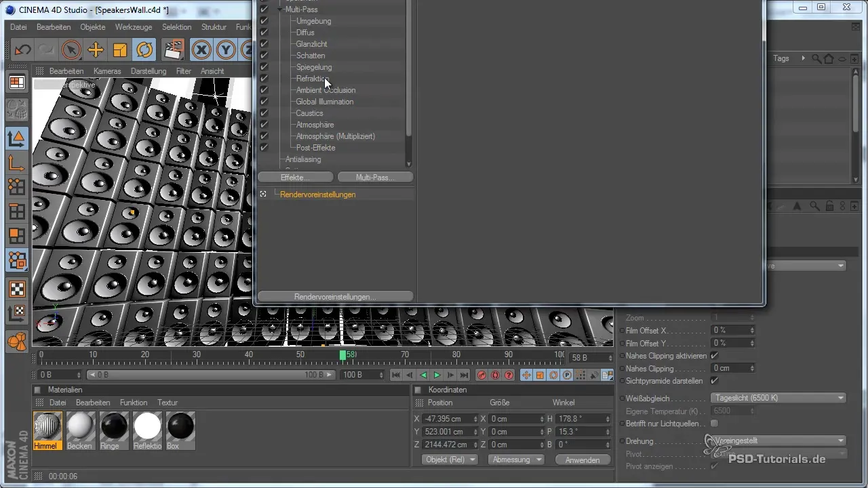The width and height of the screenshot is (868, 488).
Task: Toggle position keyframe recording icon in timeline
Action: click(x=526, y=375)
